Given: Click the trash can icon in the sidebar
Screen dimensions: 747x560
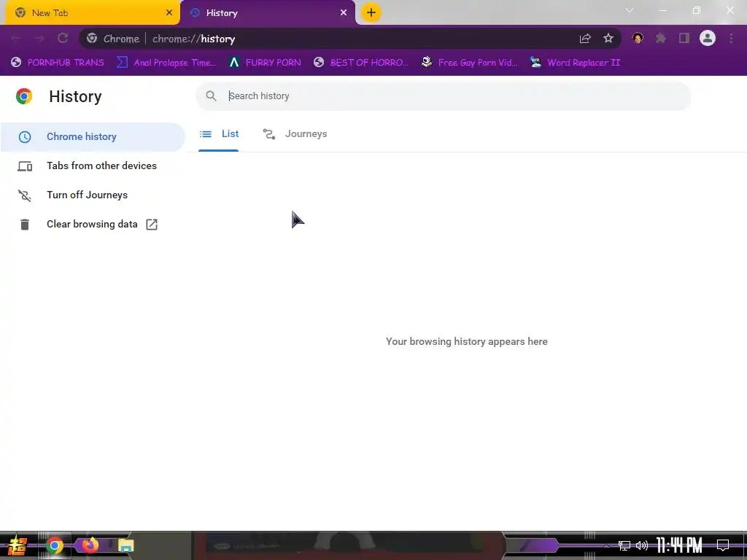Looking at the screenshot, I should 25,225.
